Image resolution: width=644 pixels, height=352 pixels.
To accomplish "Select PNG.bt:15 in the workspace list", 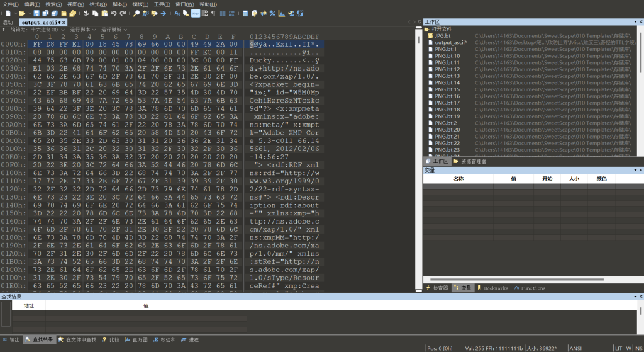I will [x=448, y=89].
